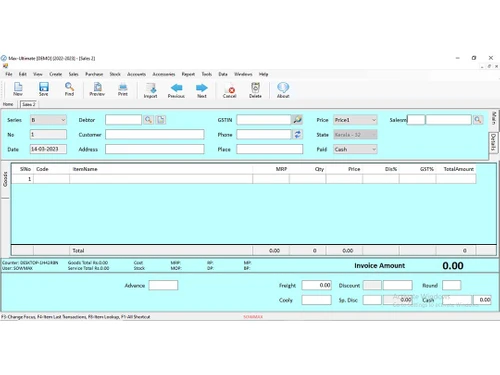Image resolution: width=500 pixels, height=375 pixels.
Task: Open the View menu
Action: point(38,74)
